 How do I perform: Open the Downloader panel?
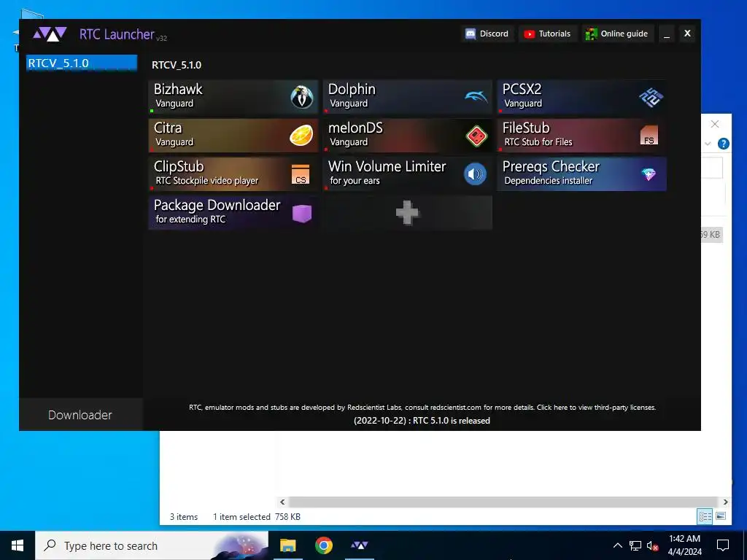click(x=80, y=415)
